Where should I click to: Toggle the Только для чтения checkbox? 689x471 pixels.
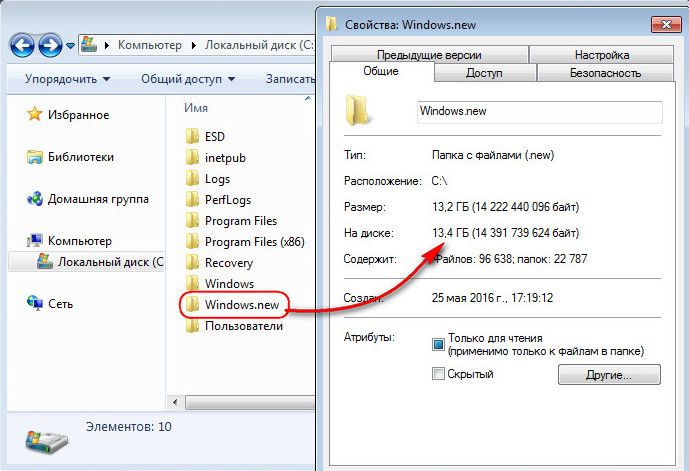[438, 344]
